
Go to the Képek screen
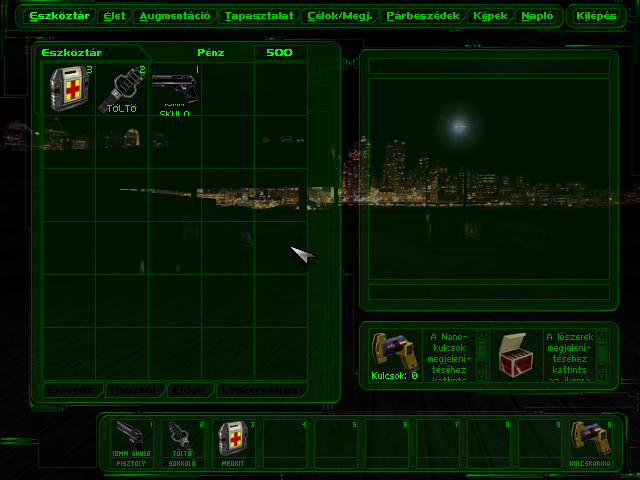(x=489, y=16)
